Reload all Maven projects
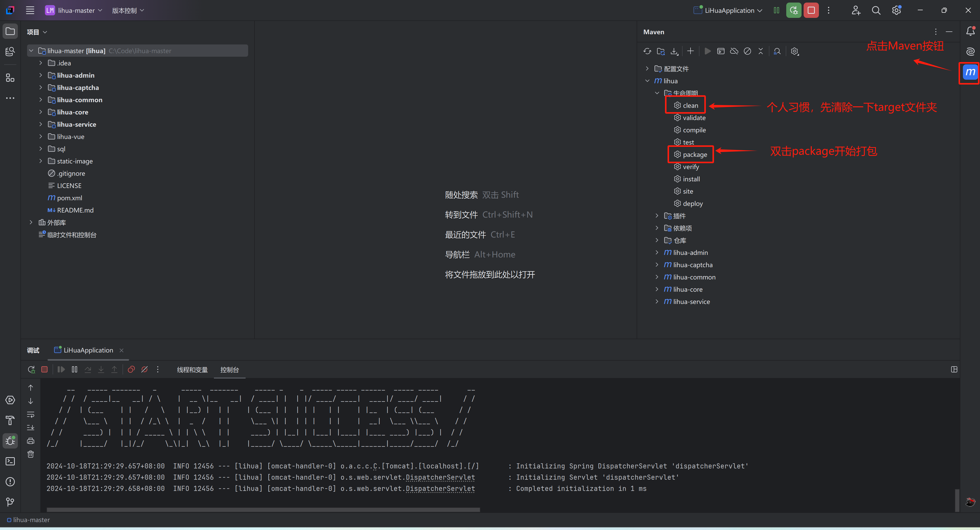The height and width of the screenshot is (530, 980). click(x=647, y=51)
